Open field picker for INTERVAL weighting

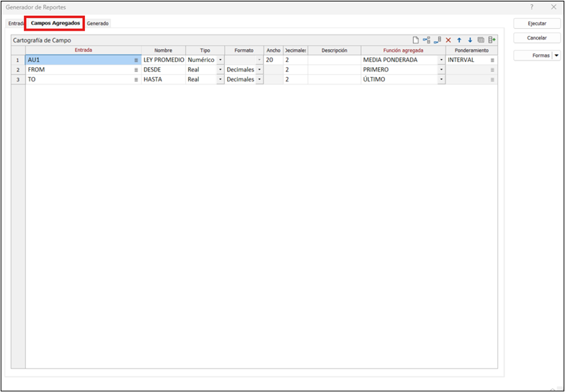point(493,60)
